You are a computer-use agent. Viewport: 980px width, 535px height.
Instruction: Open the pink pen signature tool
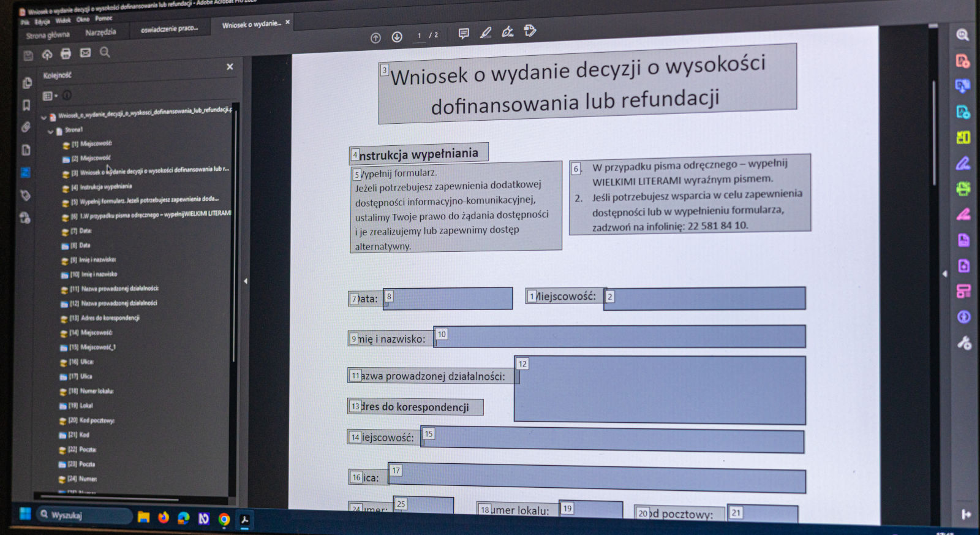coord(963,214)
